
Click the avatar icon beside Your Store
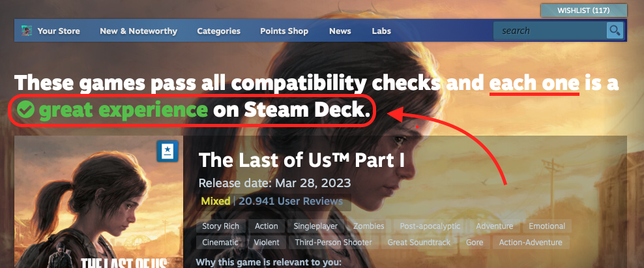click(27, 31)
